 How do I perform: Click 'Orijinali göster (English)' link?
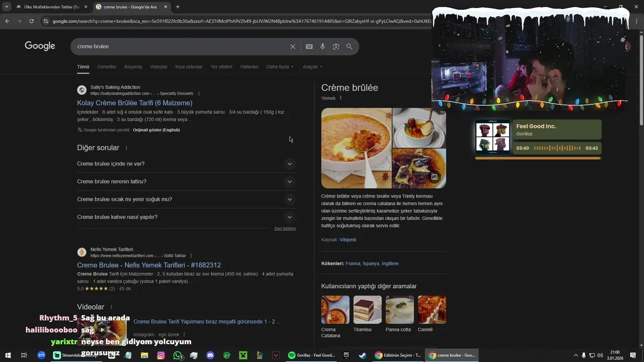[156, 130]
